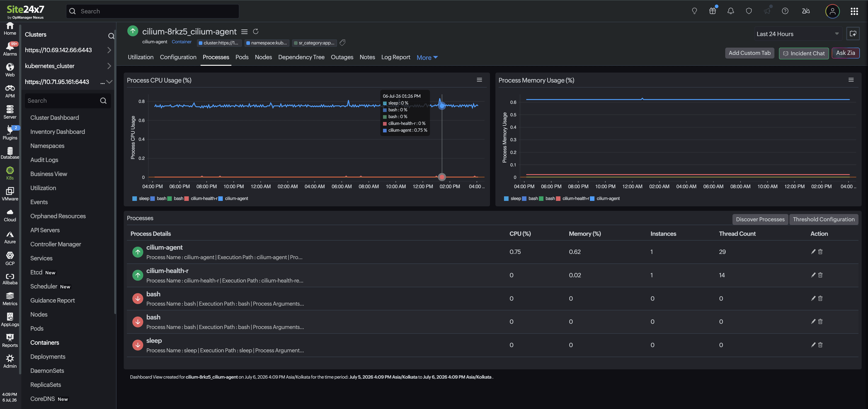Open Deployments in the cluster sidebar
Screen dimensions: 868x409
coord(48,357)
